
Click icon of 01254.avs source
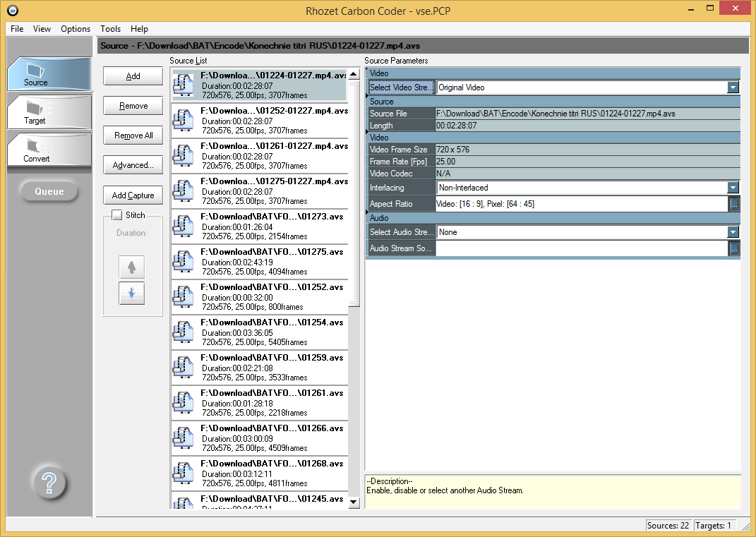click(x=184, y=332)
